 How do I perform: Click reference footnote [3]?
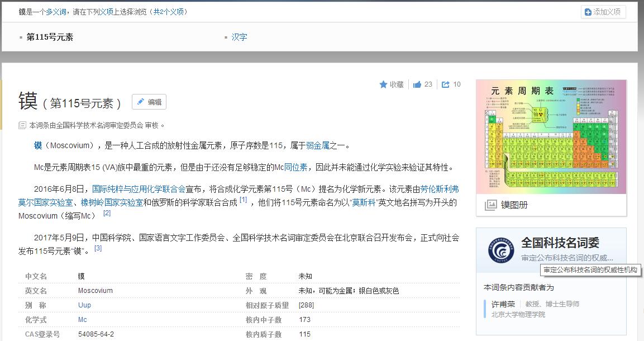(98, 248)
